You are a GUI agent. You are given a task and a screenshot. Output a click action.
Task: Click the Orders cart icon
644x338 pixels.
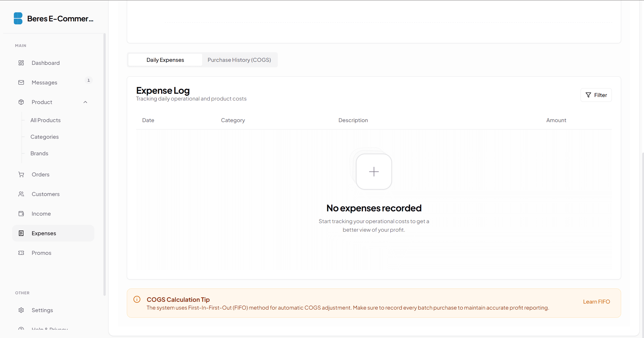pos(21,174)
